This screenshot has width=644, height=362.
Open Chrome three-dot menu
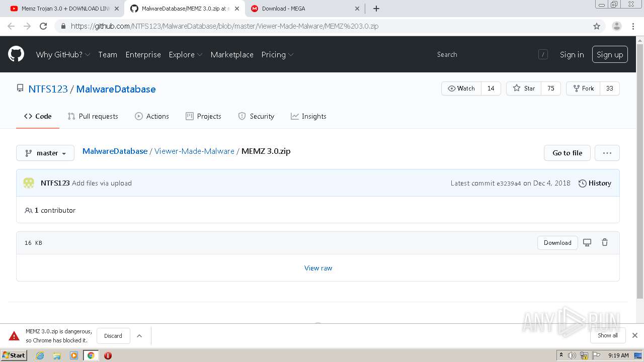pos(633,26)
